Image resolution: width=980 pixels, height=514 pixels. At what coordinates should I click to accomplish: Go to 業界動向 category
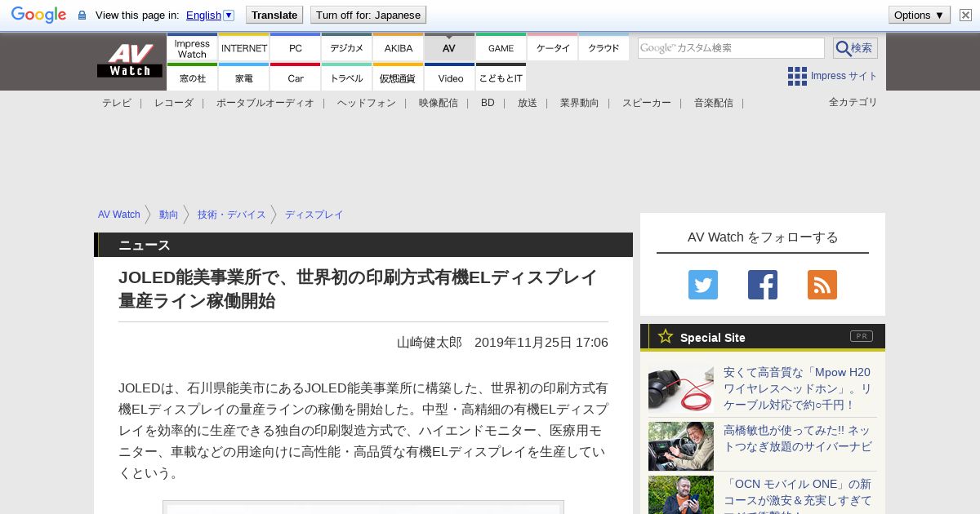pos(580,103)
